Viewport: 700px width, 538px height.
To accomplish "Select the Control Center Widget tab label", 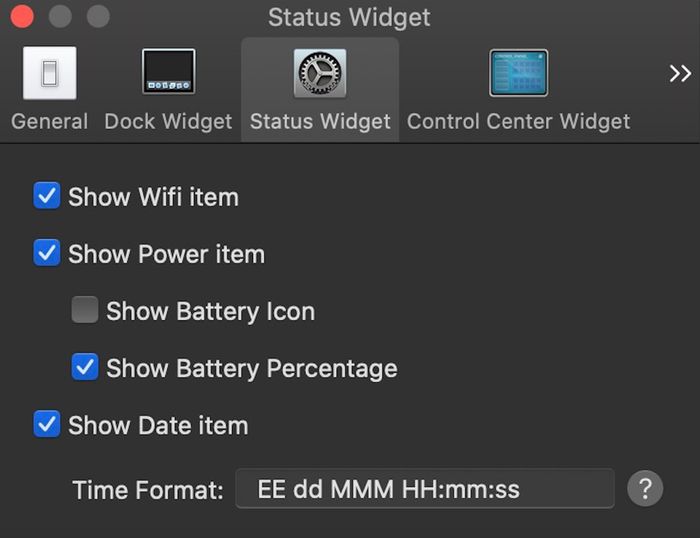I will tap(518, 122).
